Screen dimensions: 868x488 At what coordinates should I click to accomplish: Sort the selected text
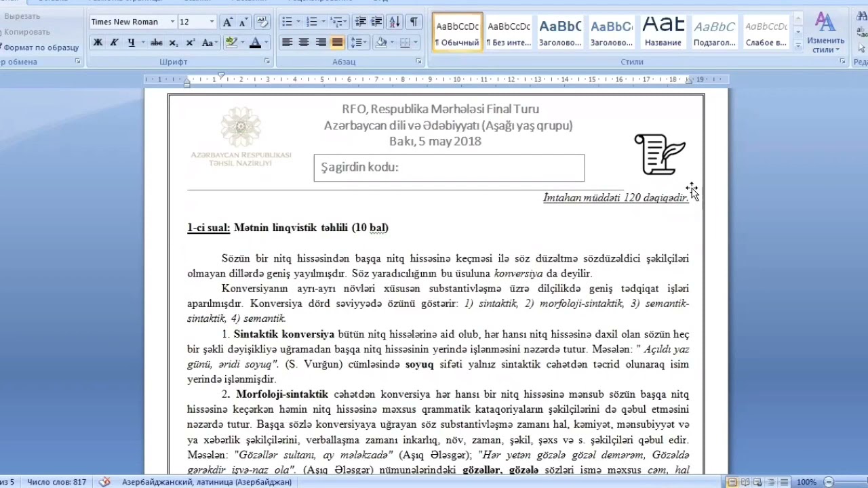click(x=395, y=22)
